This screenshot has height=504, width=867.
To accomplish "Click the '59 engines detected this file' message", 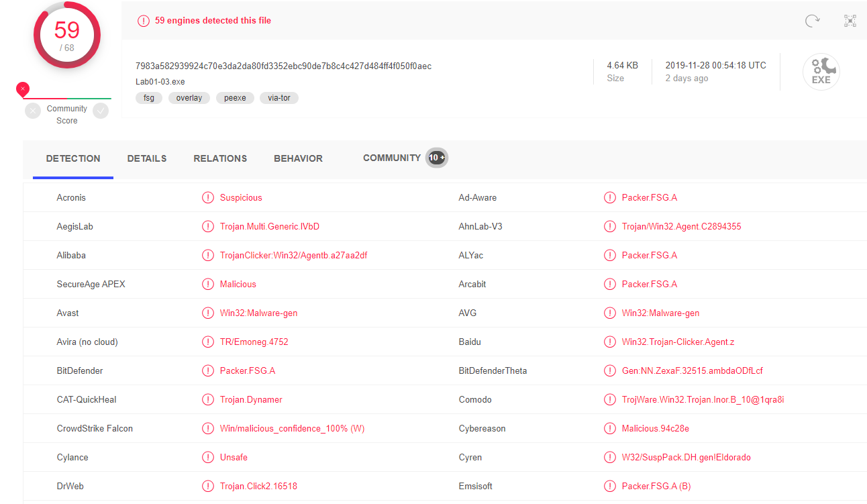I will 213,21.
